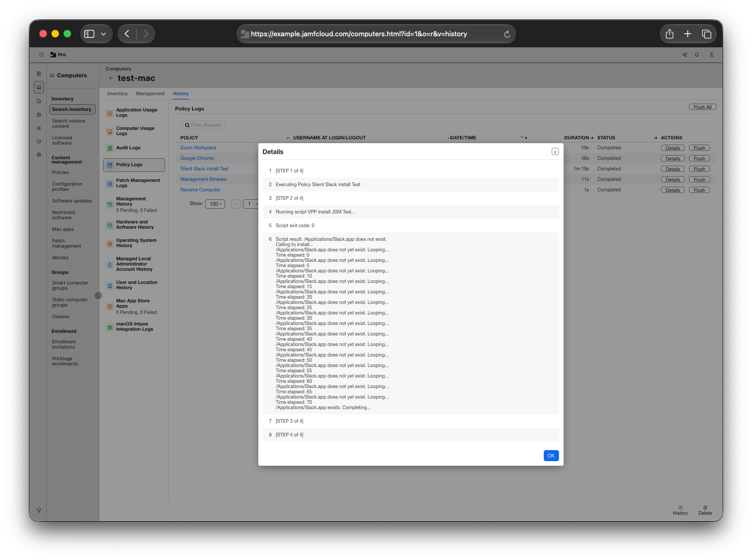Toggle the browser sidebar
The image size is (752, 560).
[89, 34]
